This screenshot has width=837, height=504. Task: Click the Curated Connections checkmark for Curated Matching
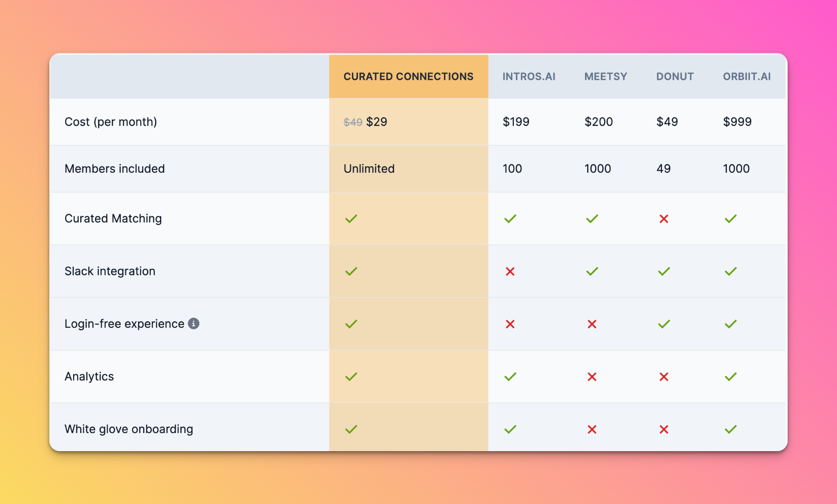point(351,219)
